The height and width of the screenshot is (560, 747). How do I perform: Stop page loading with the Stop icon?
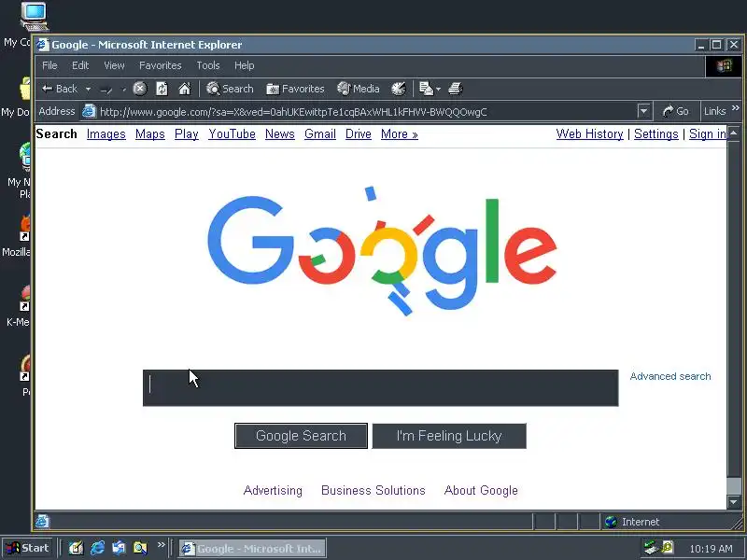[139, 89]
